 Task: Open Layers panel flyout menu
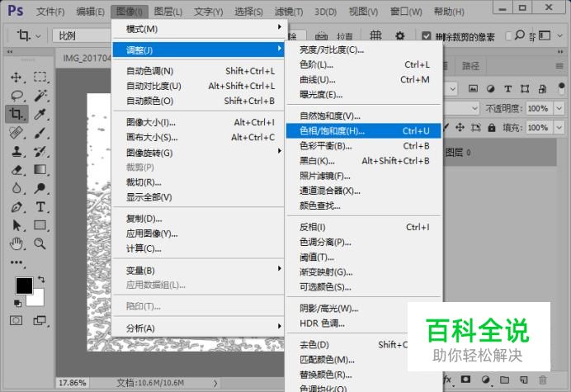point(559,66)
